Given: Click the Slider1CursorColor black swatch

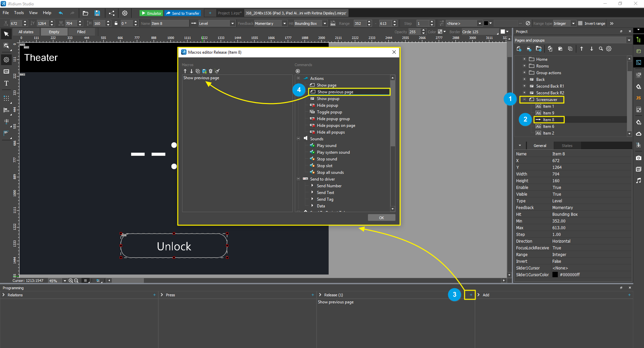Looking at the screenshot, I should coord(555,275).
